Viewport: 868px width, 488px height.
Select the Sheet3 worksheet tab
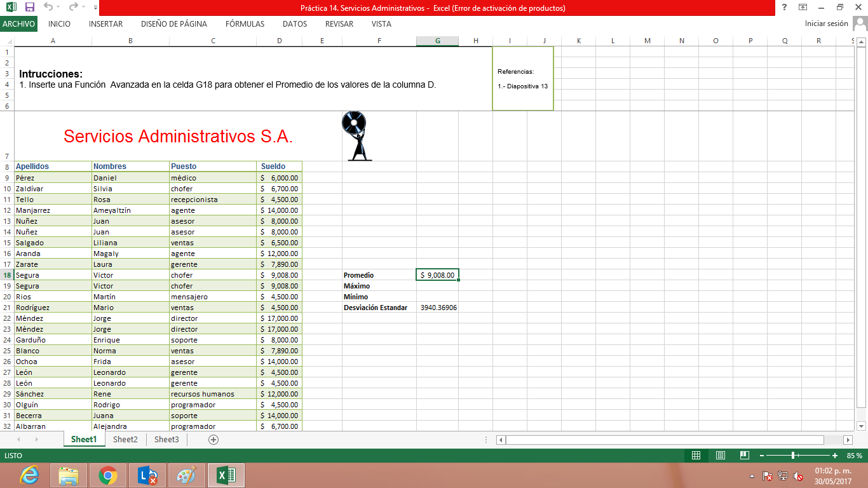(166, 439)
